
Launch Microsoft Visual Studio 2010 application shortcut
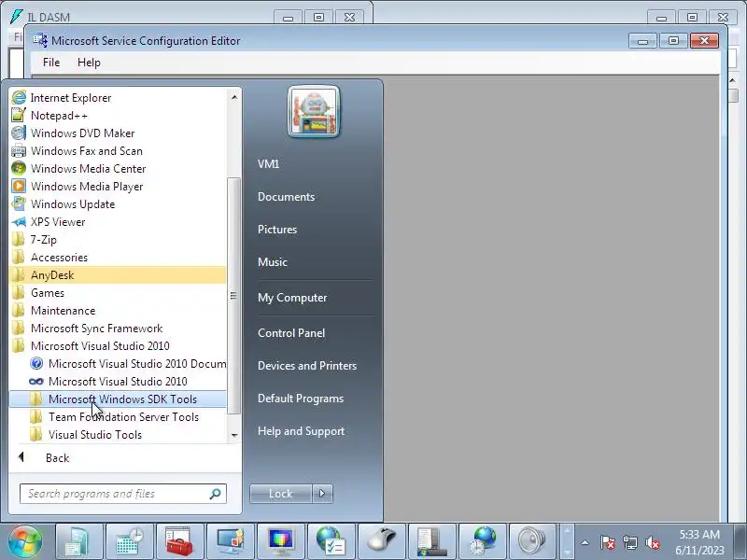[x=118, y=382]
